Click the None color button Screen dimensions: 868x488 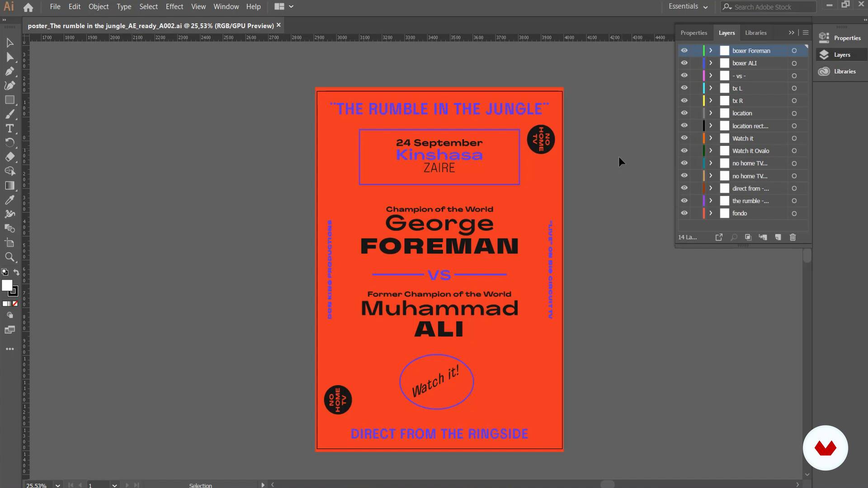click(x=15, y=304)
